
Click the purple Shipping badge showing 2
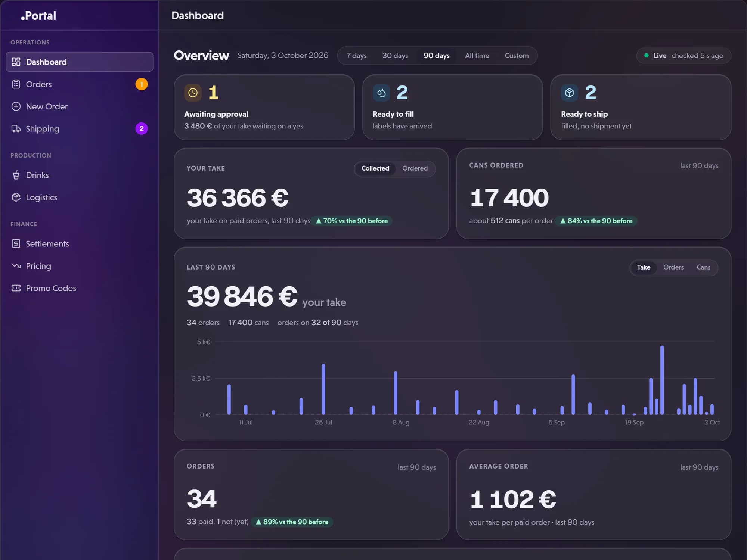coord(142,129)
